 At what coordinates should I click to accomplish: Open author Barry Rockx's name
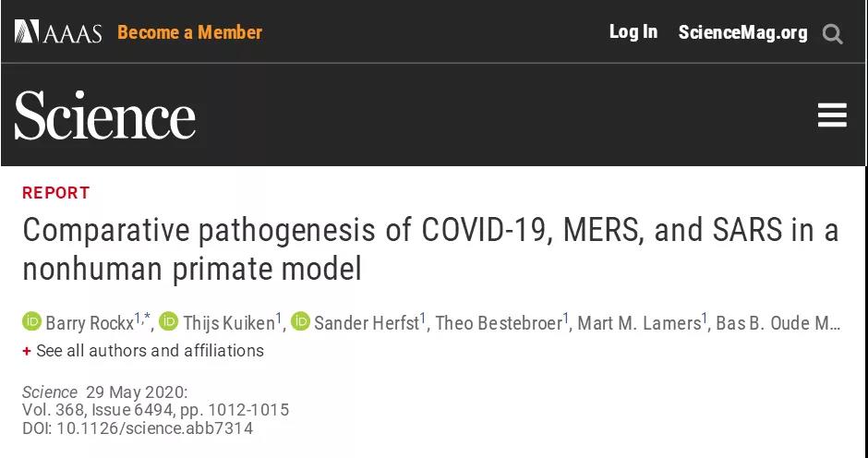[x=90, y=323]
